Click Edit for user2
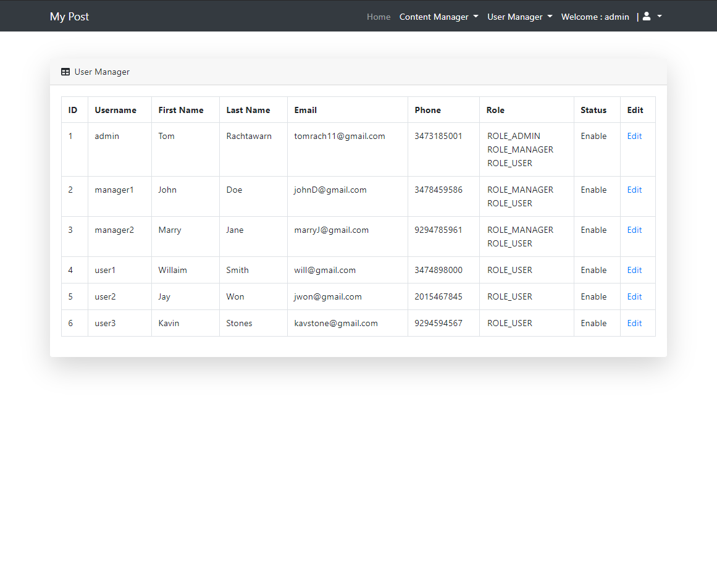The width and height of the screenshot is (717, 588). pyautogui.click(x=634, y=297)
